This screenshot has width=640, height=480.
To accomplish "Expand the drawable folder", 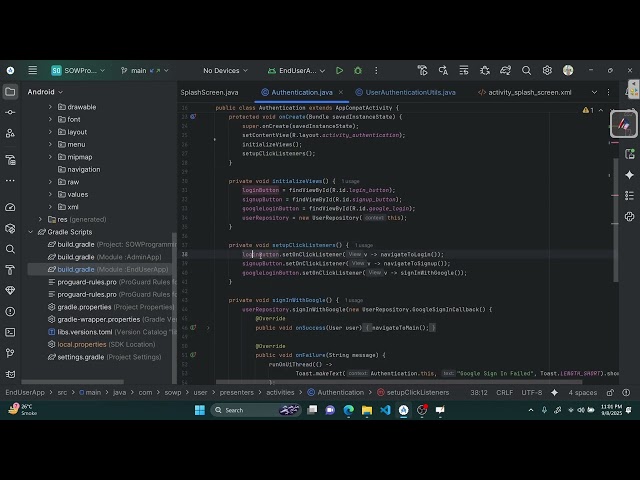I will [50, 107].
